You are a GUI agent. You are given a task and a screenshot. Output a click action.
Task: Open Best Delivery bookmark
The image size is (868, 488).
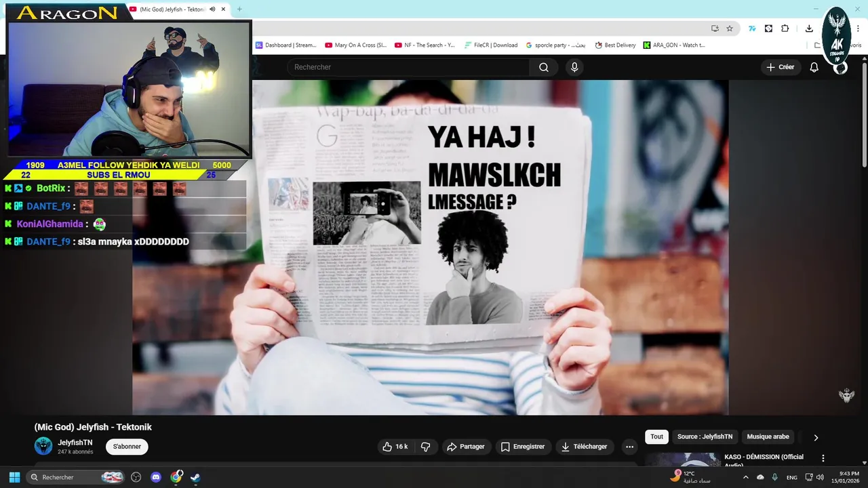point(615,45)
